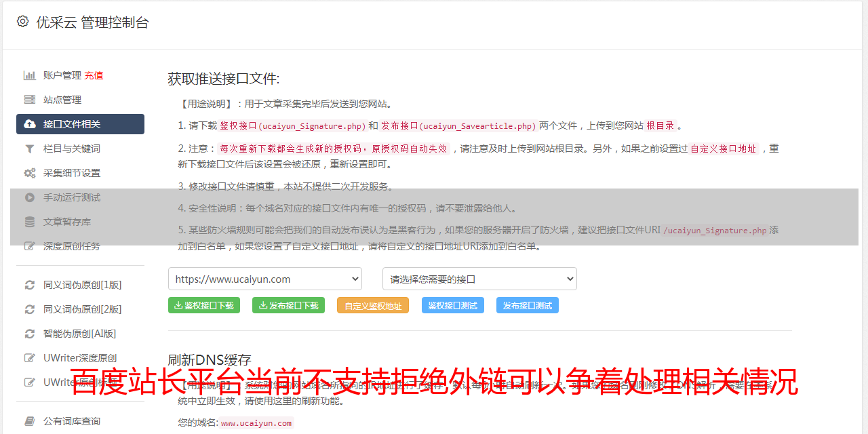Click the blue 发布接口测试 button
This screenshot has height=434, width=868.
528,305
